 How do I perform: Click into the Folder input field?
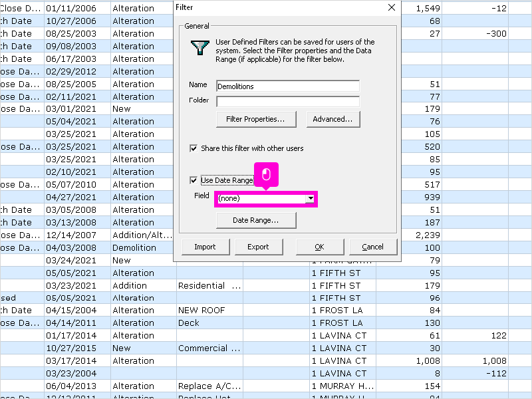click(288, 101)
